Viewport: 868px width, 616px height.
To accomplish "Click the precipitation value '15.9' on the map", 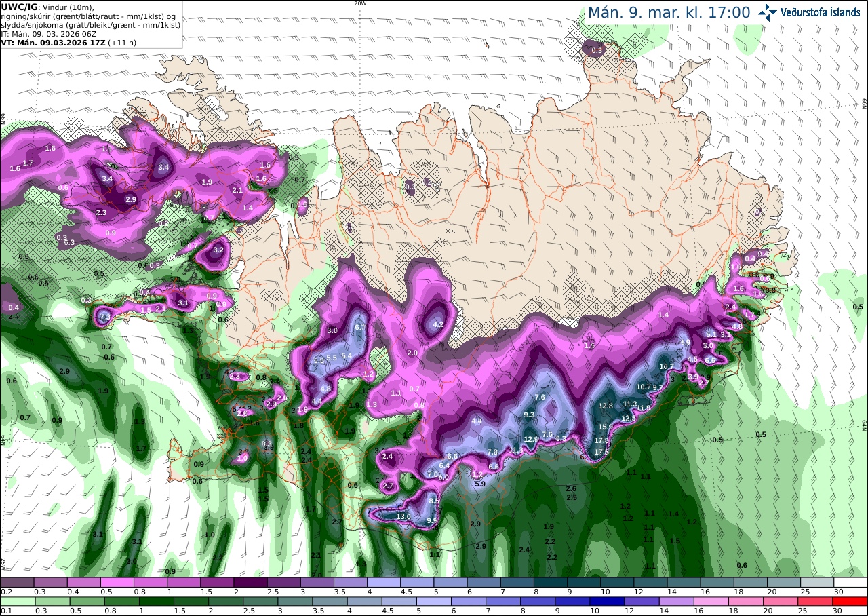I will point(606,427).
